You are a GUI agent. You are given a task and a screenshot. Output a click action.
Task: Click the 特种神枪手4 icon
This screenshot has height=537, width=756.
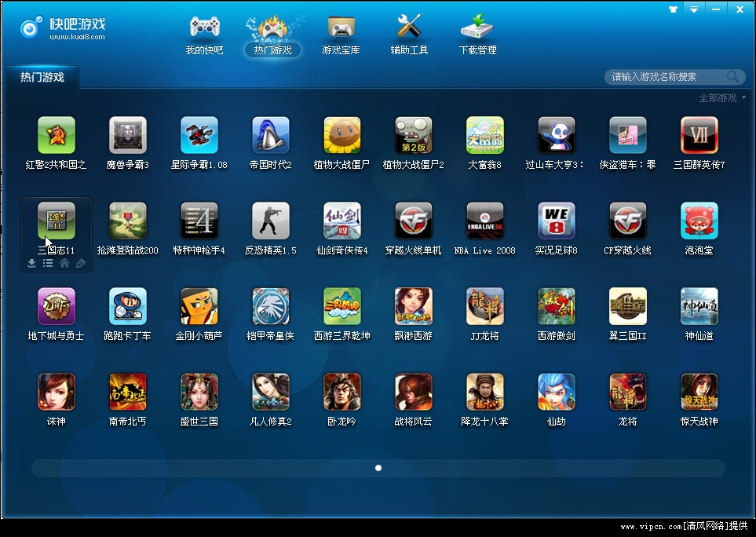click(x=199, y=221)
